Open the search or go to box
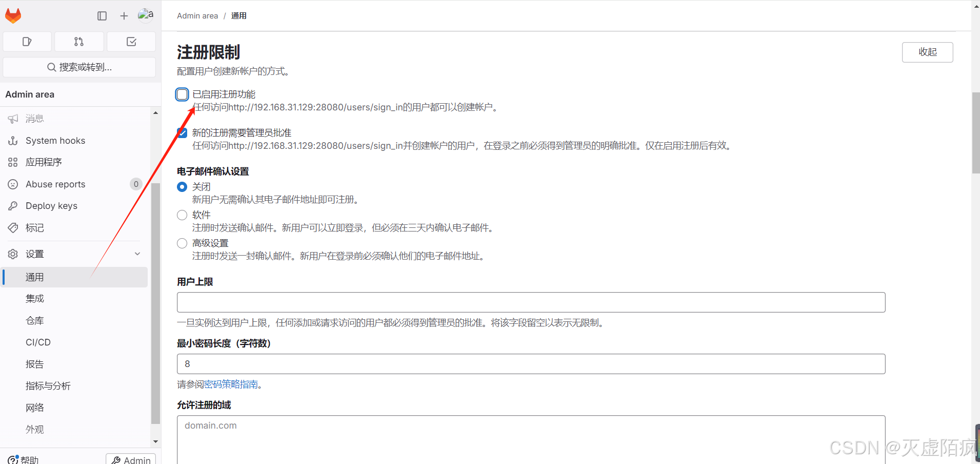Viewport: 980px width, 464px height. tap(79, 67)
